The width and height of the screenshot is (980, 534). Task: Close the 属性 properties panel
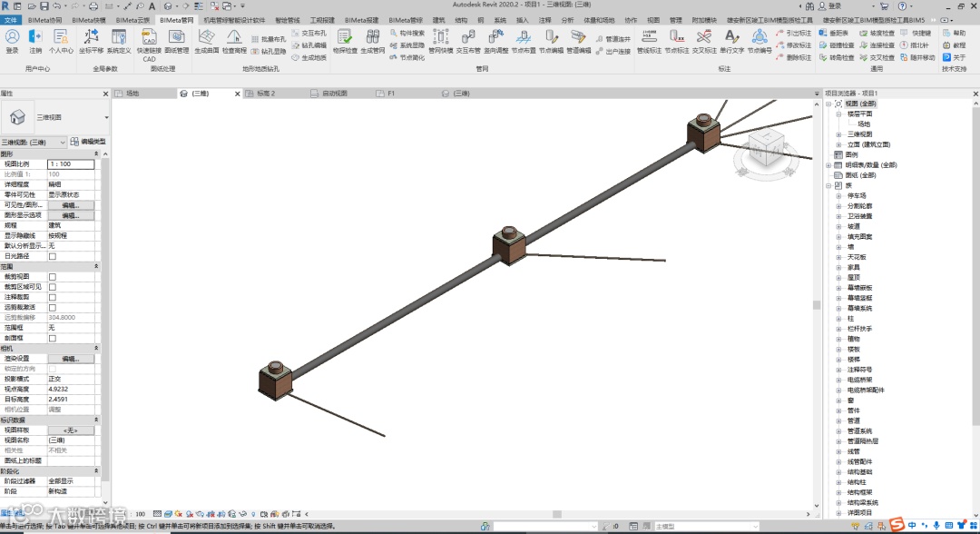click(x=105, y=94)
